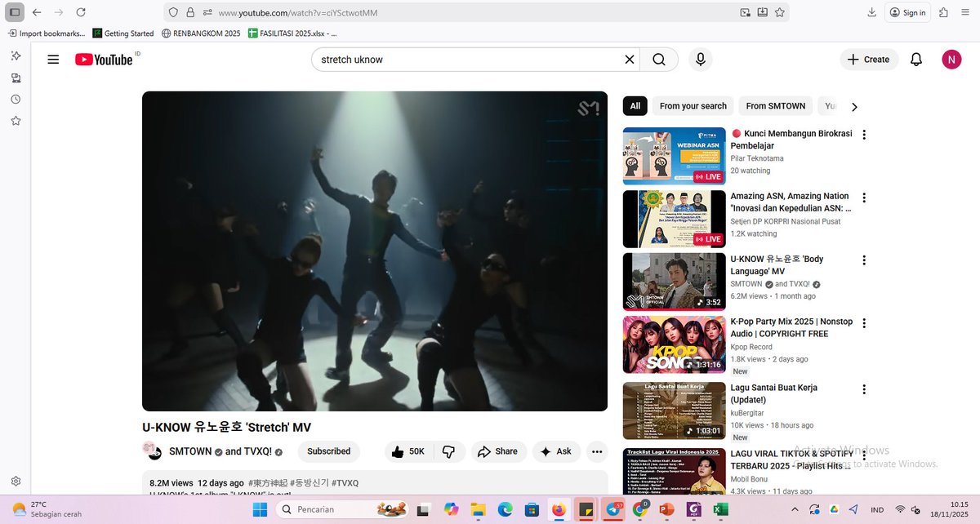
Task: Select the All filter chip
Action: (x=635, y=106)
